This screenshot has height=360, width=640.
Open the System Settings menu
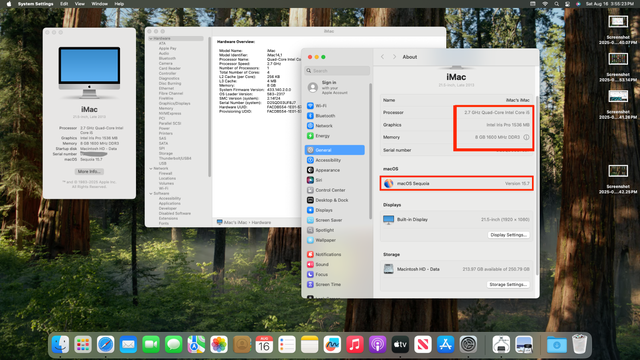pos(36,4)
